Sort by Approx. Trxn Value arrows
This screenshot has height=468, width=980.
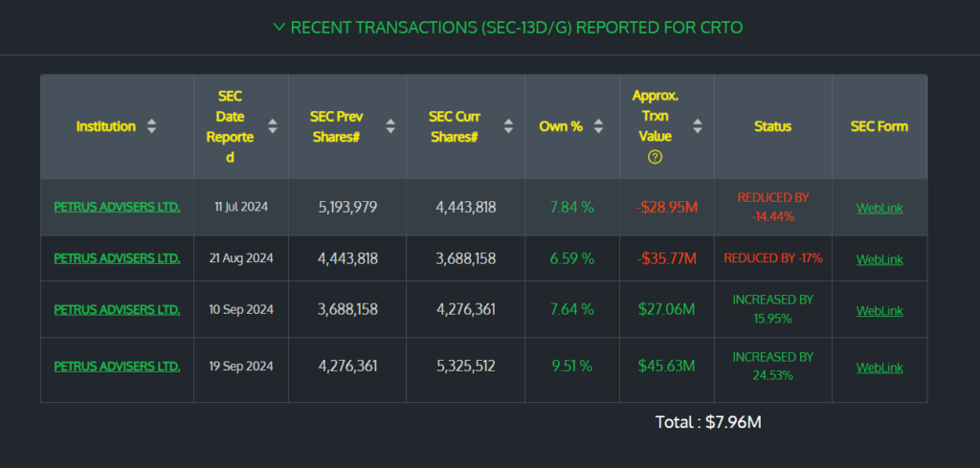click(698, 126)
